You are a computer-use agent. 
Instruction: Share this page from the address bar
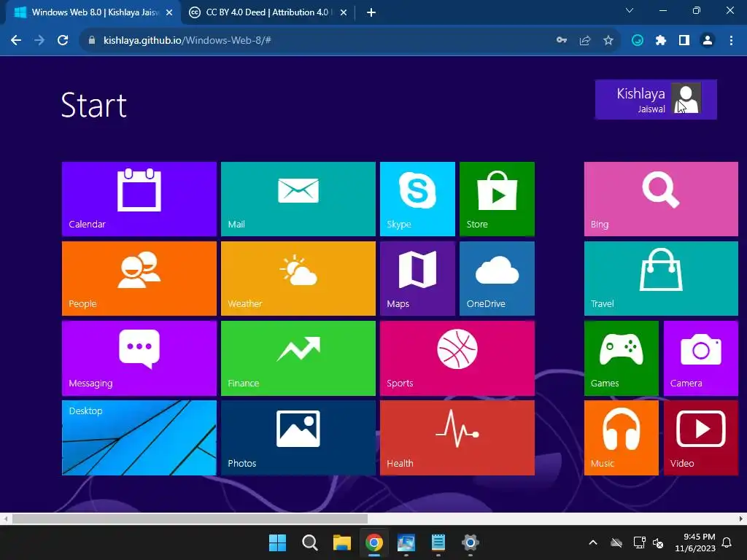point(585,41)
